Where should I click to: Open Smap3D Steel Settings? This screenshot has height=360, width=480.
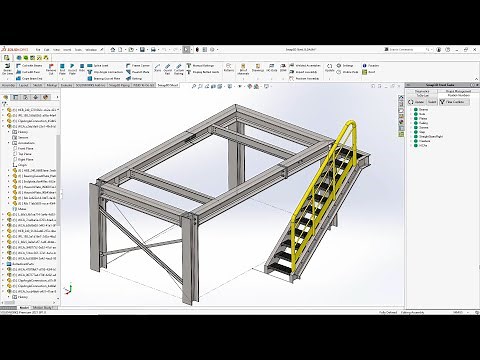[345, 65]
